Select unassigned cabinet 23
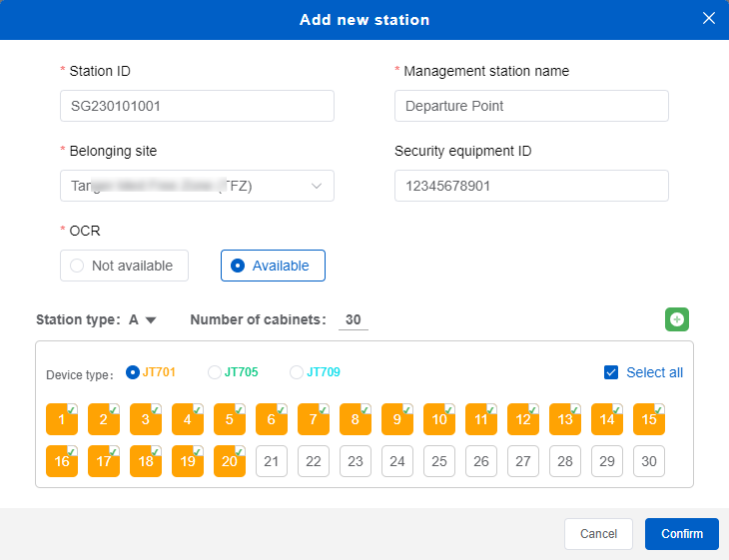Image resolution: width=729 pixels, height=560 pixels. coord(356,461)
